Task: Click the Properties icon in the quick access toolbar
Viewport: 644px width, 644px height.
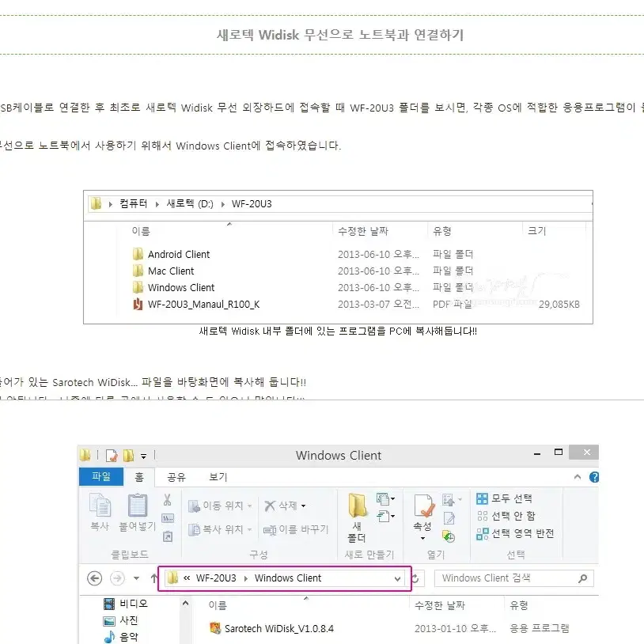Action: (112, 456)
